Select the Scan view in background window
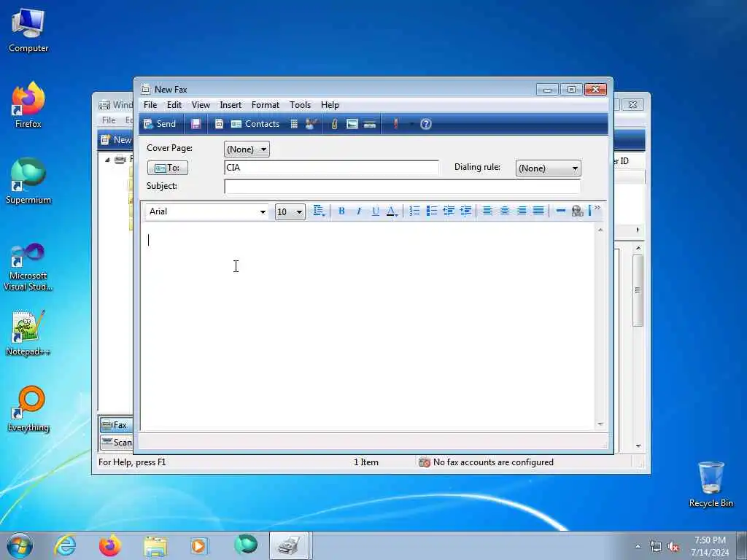This screenshot has width=747, height=560. tap(117, 443)
